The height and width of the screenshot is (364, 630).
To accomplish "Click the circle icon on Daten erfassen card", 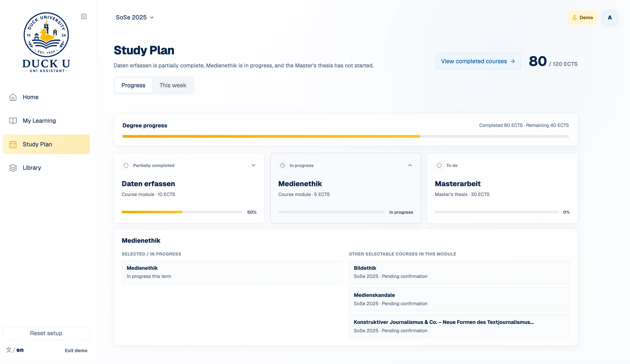I will pyautogui.click(x=126, y=165).
